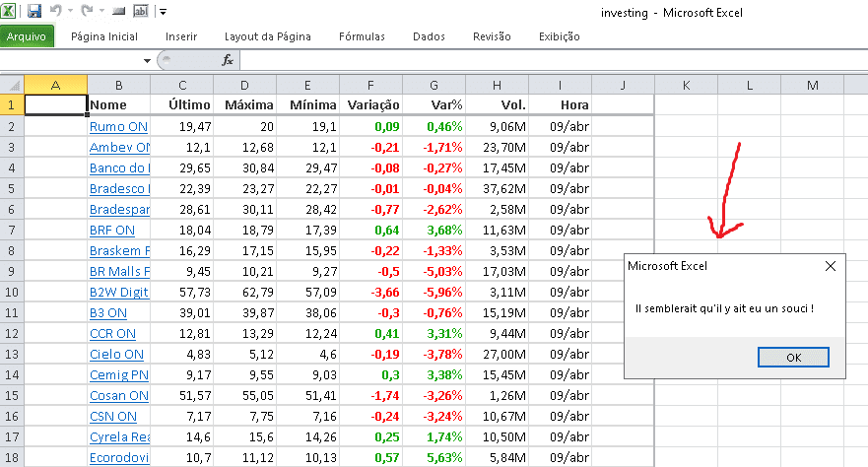Expand the Customize Quick Access Toolbar dropdown

pos(163,12)
